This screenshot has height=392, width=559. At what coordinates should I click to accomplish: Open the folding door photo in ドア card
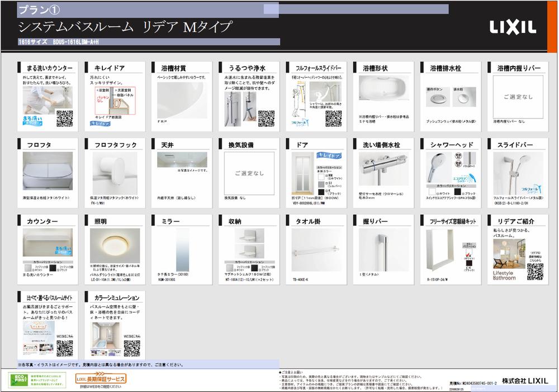(302, 173)
